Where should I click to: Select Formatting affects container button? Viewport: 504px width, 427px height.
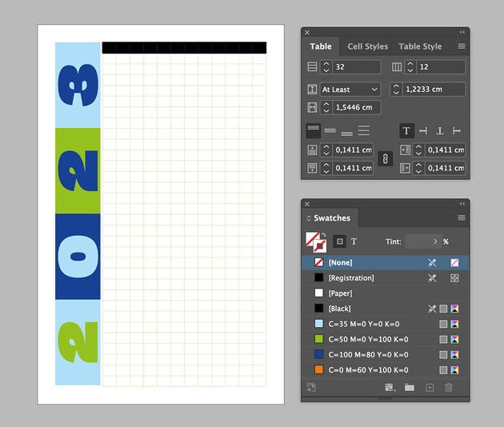(x=339, y=241)
